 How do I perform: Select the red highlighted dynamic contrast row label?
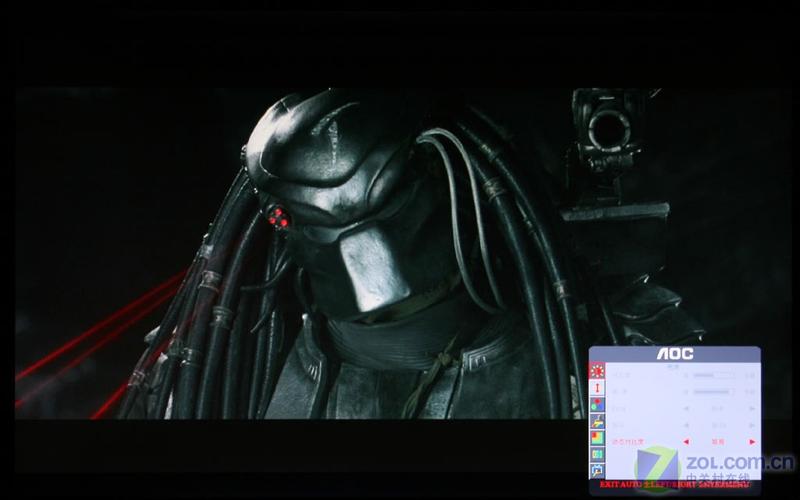pos(627,442)
